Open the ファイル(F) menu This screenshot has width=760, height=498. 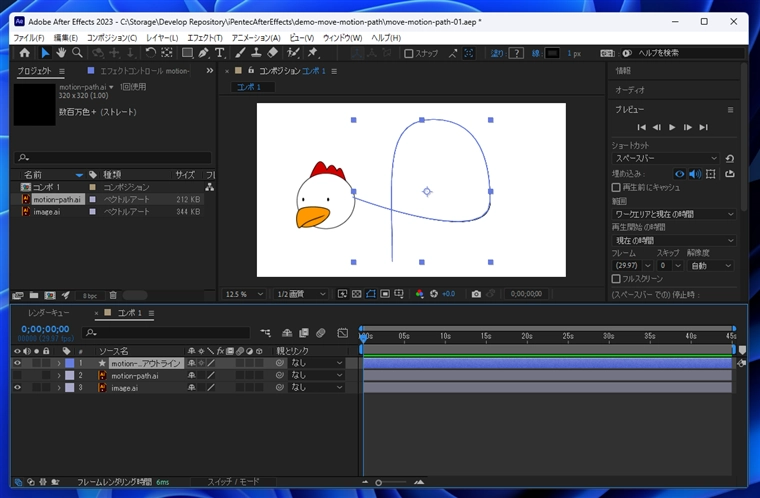(x=29, y=38)
